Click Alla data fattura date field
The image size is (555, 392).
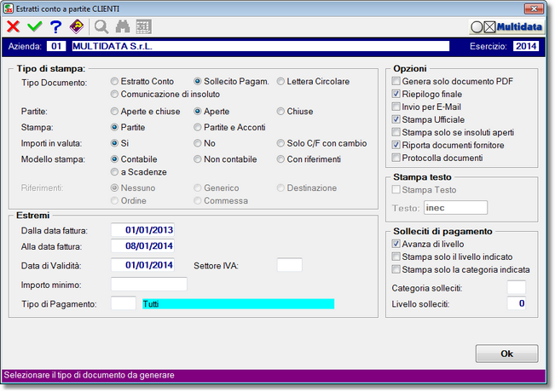tap(142, 246)
